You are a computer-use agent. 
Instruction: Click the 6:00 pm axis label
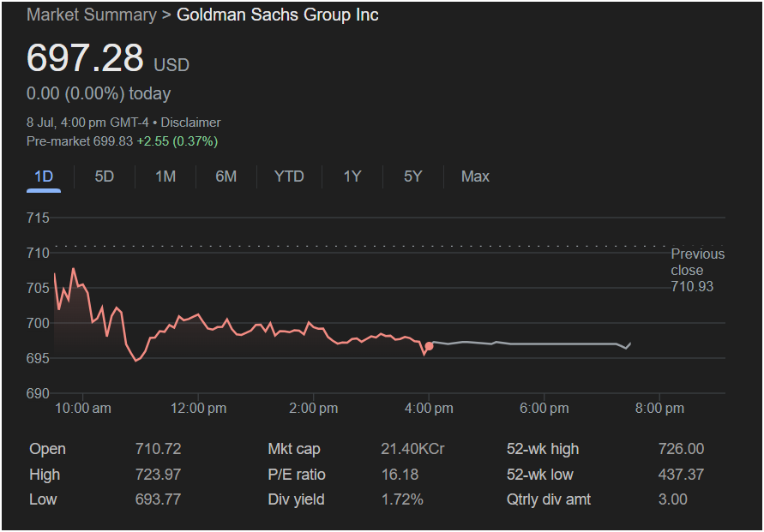(x=544, y=408)
